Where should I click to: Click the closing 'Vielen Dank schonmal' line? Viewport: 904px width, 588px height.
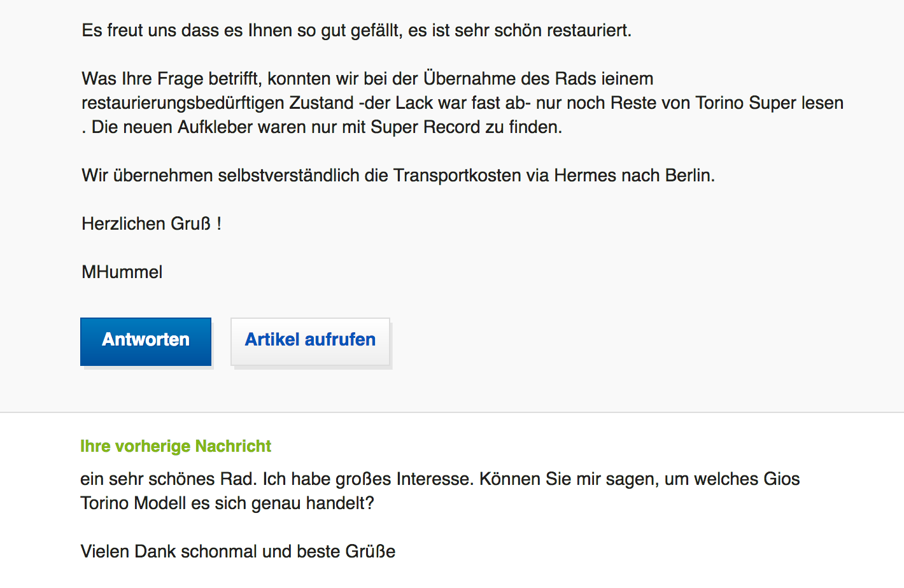(238, 552)
